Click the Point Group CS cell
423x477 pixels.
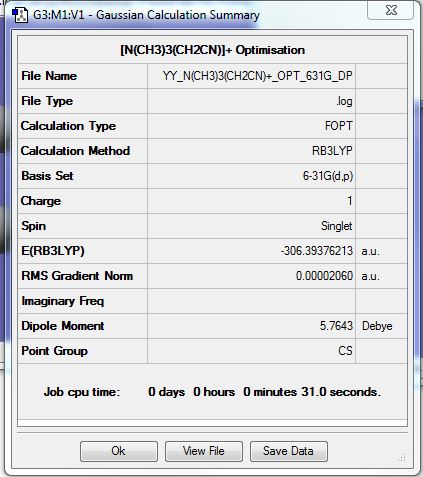point(251,351)
